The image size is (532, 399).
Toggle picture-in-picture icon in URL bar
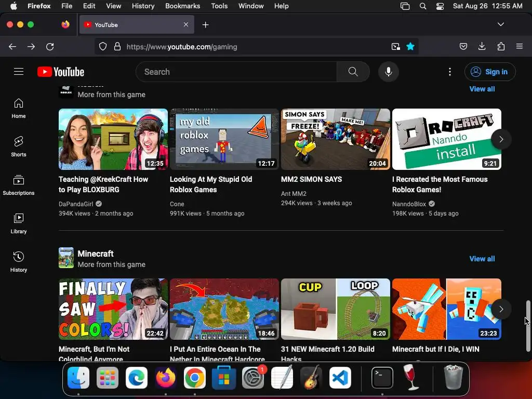pos(395,46)
